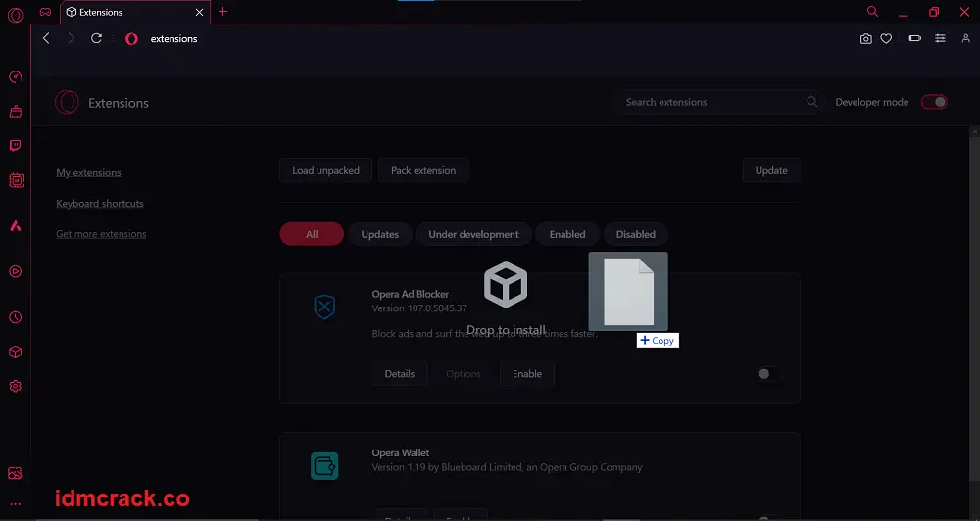This screenshot has height=521, width=980.
Task: Turn on the Opera Ad Blocker toggle
Action: [769, 373]
